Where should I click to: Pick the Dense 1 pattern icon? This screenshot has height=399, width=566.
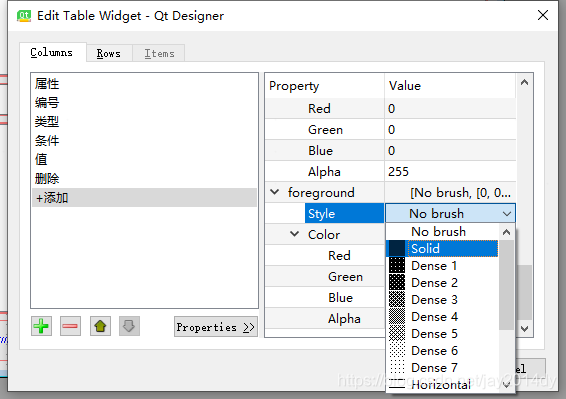click(397, 265)
